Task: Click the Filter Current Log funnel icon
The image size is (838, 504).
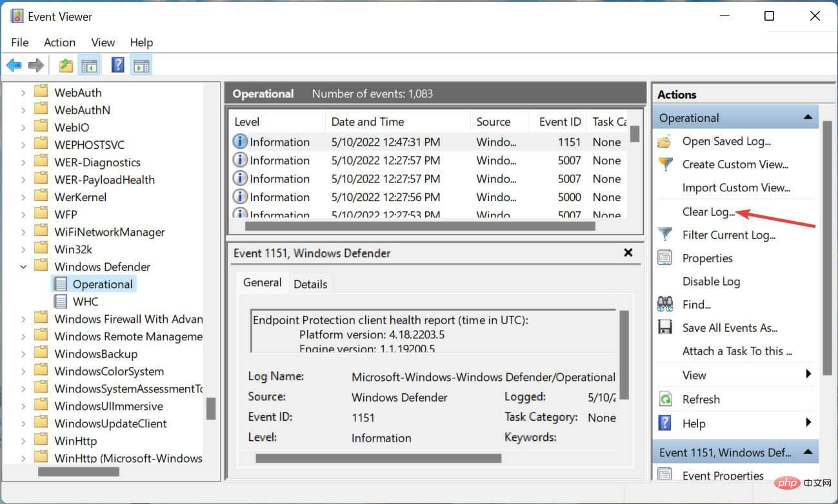Action: click(664, 235)
